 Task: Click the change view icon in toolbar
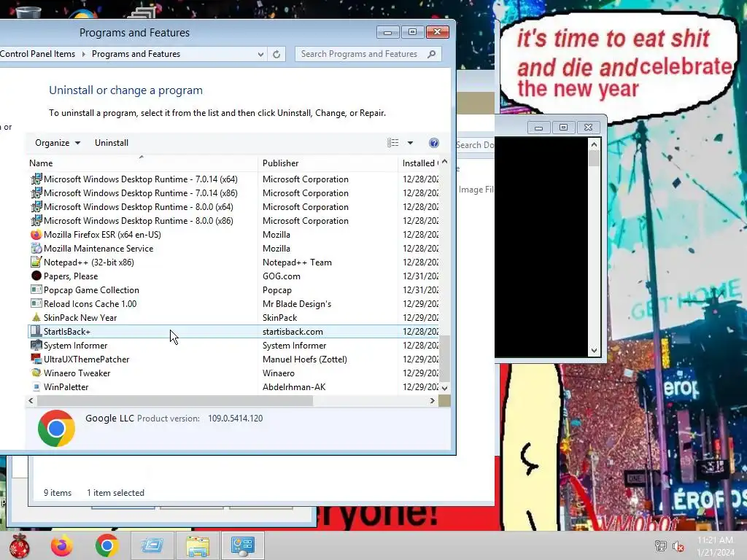tap(393, 143)
